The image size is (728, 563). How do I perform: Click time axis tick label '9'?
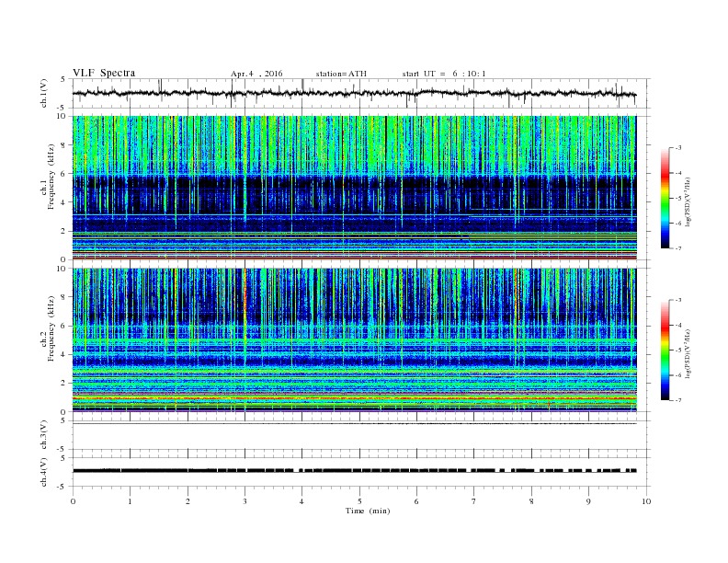click(588, 501)
